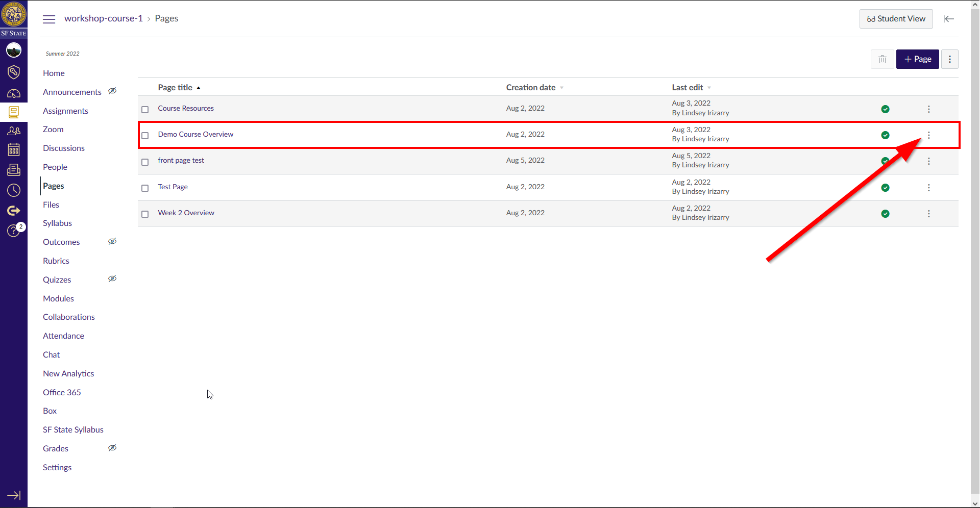This screenshot has width=980, height=508.
Task: Open the Course Resources page link
Action: 186,108
